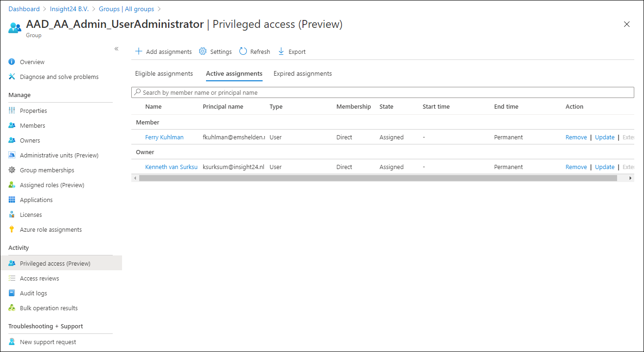Screen dimensions: 644x352
Task: Click the Privileged access icon in sidebar
Action: 12,263
